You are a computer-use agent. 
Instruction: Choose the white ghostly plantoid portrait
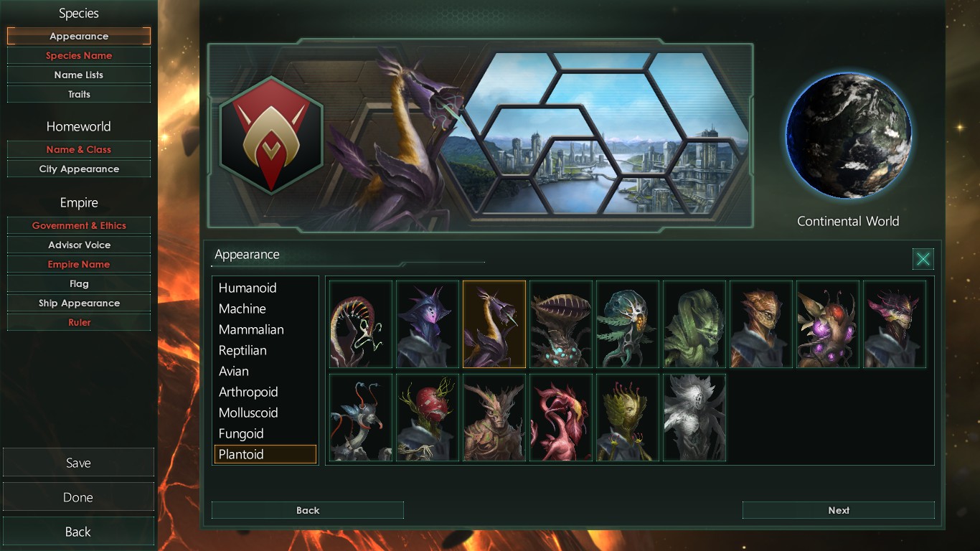point(694,418)
